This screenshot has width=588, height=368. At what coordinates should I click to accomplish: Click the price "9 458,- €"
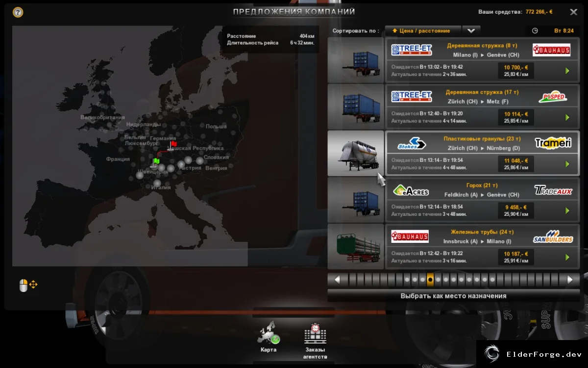tap(516, 207)
